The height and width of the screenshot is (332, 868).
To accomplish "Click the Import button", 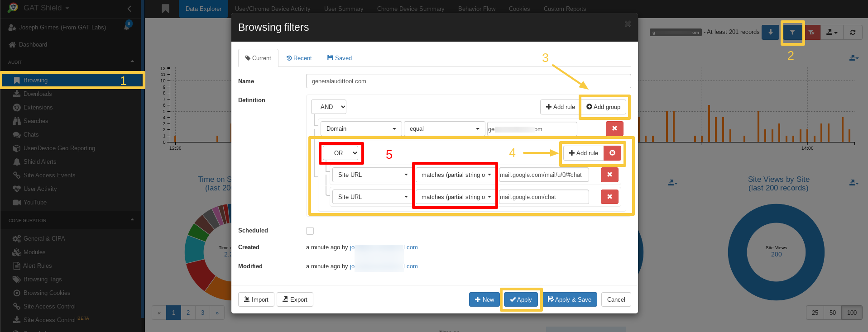I will click(256, 299).
